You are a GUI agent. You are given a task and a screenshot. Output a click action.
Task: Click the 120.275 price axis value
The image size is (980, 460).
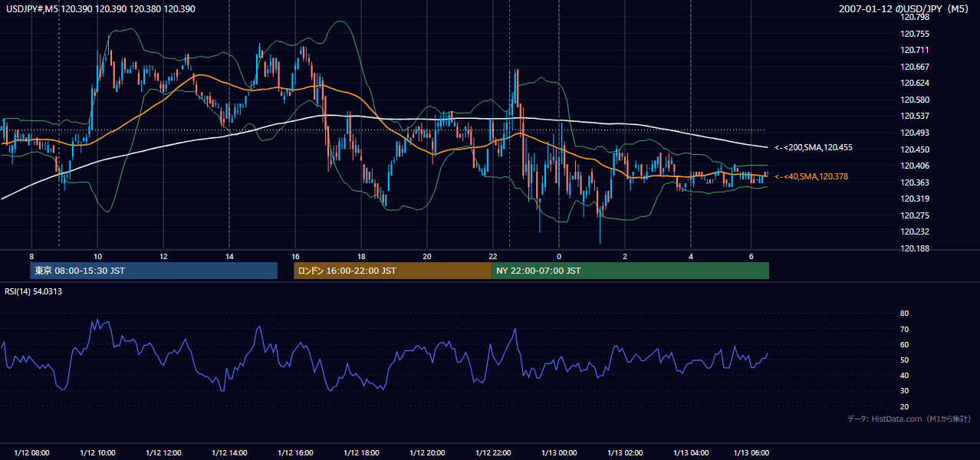pyautogui.click(x=916, y=215)
